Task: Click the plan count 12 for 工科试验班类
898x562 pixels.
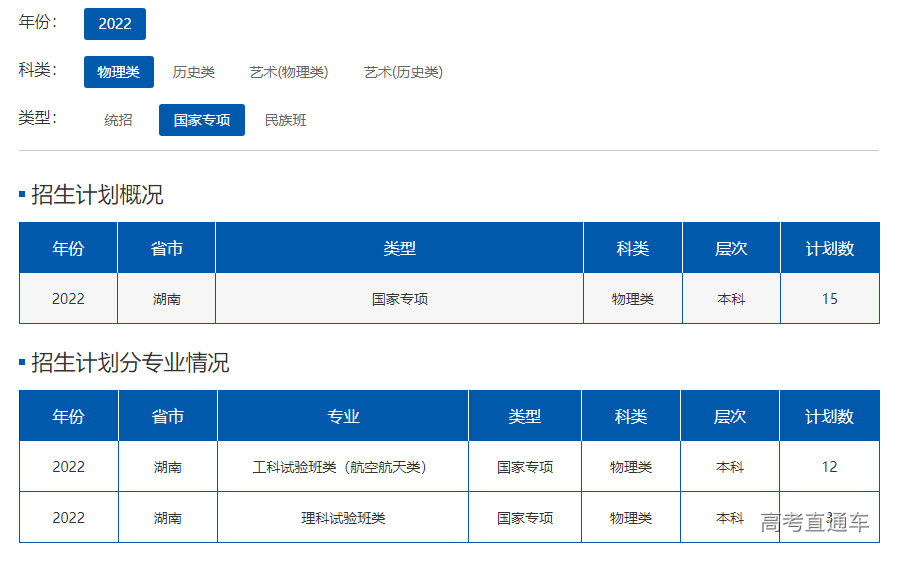Action: (x=829, y=467)
